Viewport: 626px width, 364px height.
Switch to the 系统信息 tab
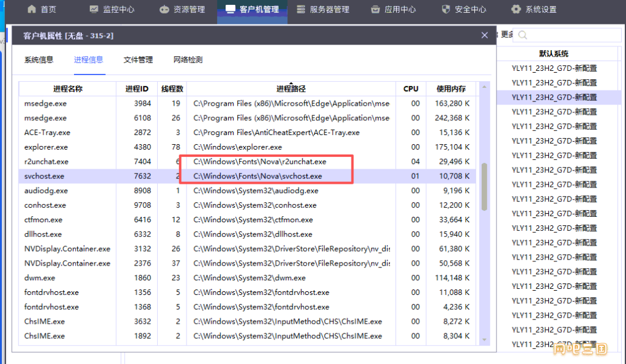(39, 60)
